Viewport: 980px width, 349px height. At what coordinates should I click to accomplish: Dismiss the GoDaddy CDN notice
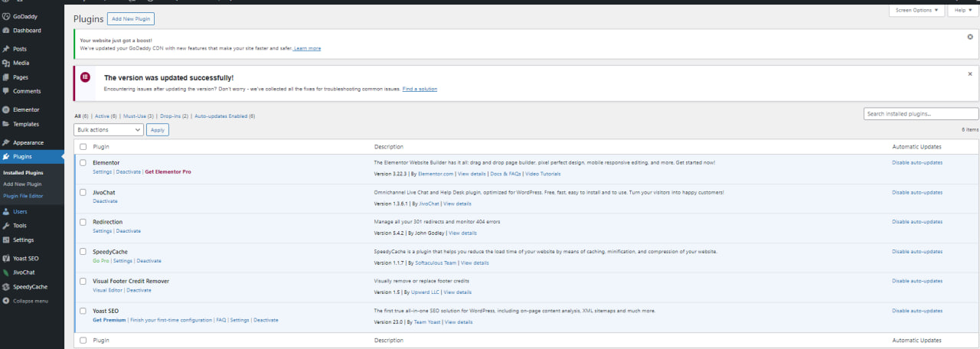click(970, 36)
